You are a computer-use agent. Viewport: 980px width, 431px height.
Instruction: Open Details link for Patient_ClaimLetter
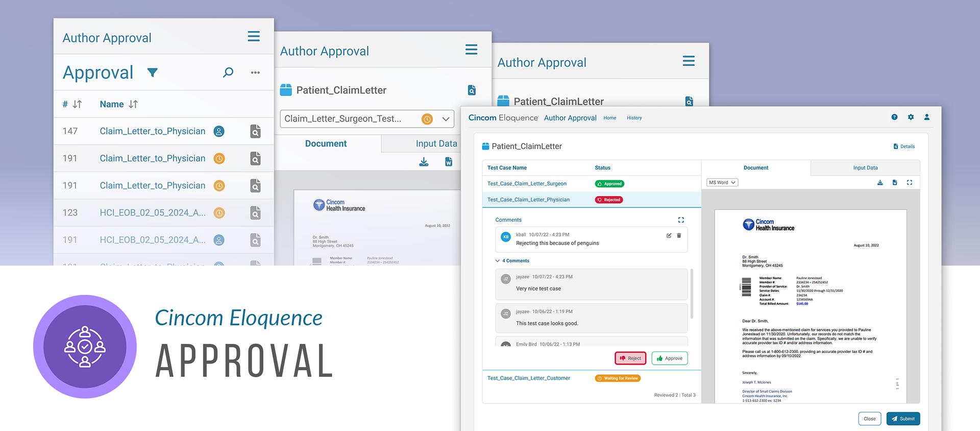904,147
